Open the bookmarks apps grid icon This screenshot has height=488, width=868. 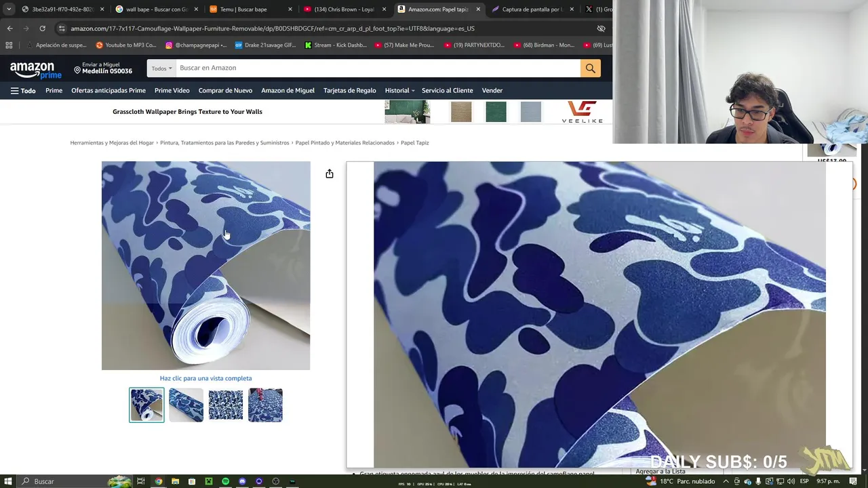click(x=9, y=45)
